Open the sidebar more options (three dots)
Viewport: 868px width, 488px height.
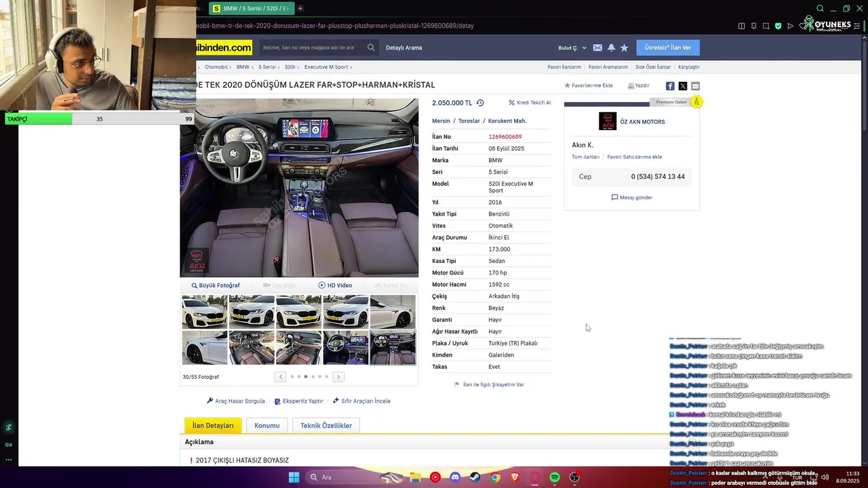[9, 460]
